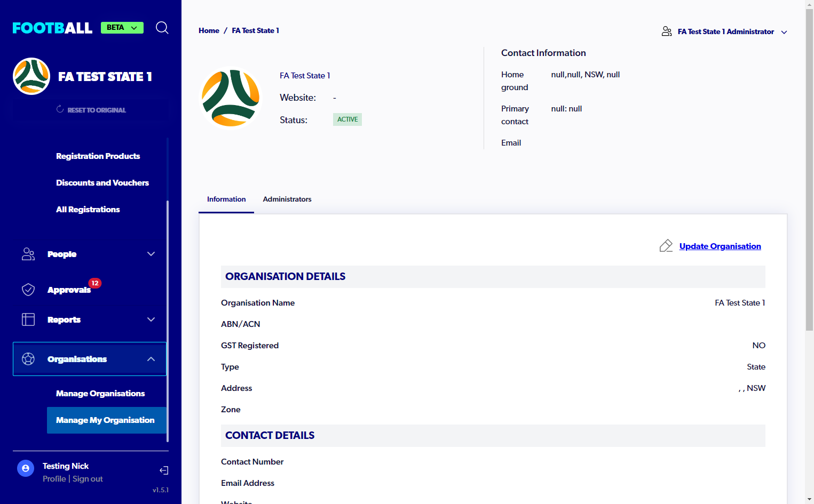
Task: Click the ACTIVE status badge
Action: [347, 119]
